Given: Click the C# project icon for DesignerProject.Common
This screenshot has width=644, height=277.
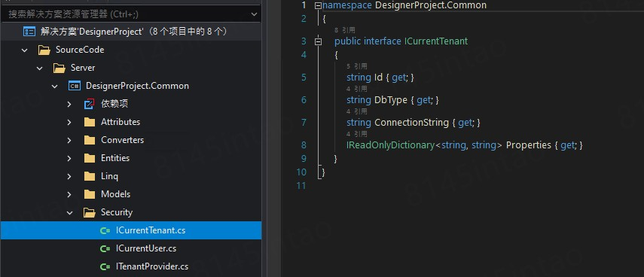Looking at the screenshot, I should tap(75, 86).
